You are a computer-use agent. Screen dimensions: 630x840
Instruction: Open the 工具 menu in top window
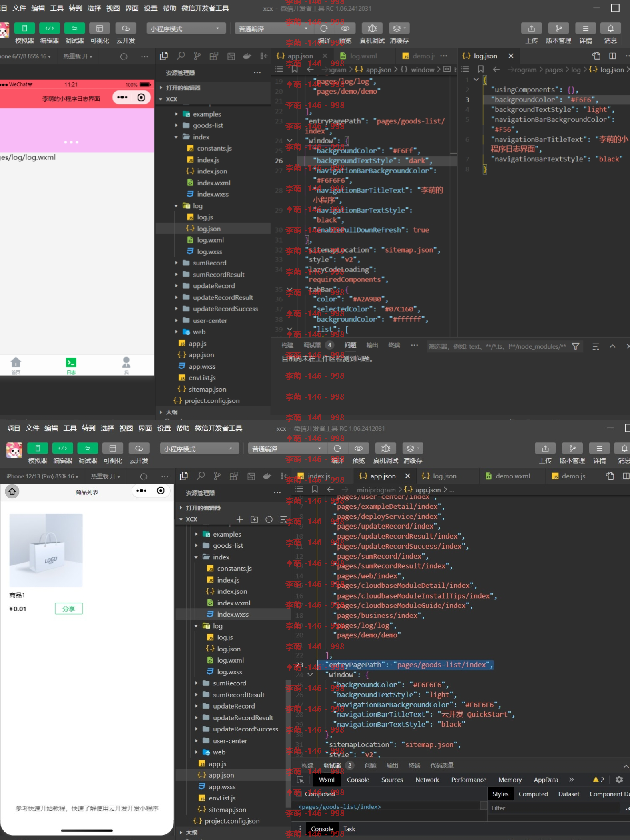pyautogui.click(x=57, y=8)
